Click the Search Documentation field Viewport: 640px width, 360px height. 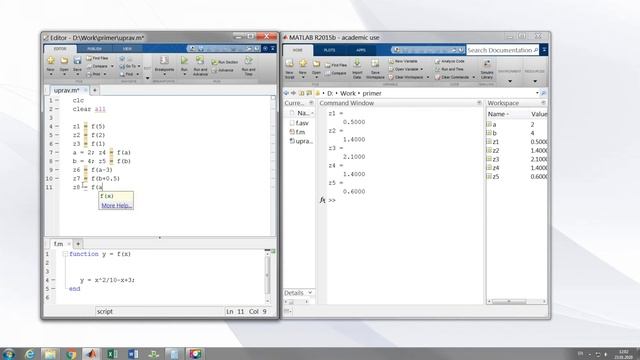click(502, 50)
